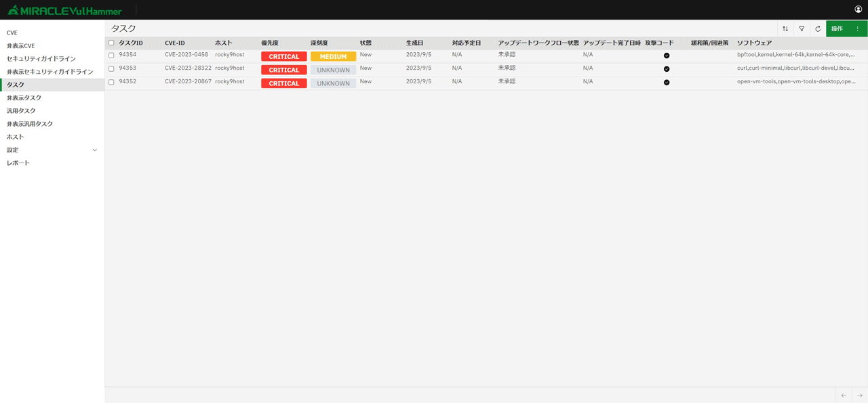Go to next page arrow
868x403 pixels.
click(859, 396)
